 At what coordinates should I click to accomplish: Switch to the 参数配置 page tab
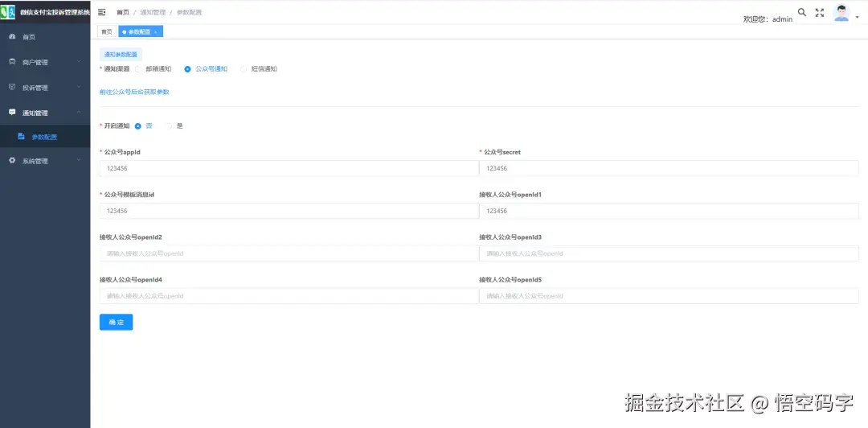click(x=140, y=32)
